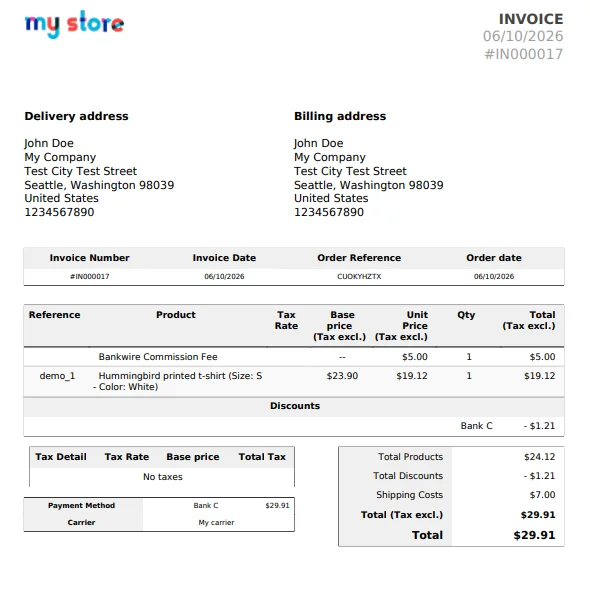Image resolution: width=590 pixels, height=590 pixels.
Task: Click the Hummingbird printed t-shirt product name
Action: [177, 381]
